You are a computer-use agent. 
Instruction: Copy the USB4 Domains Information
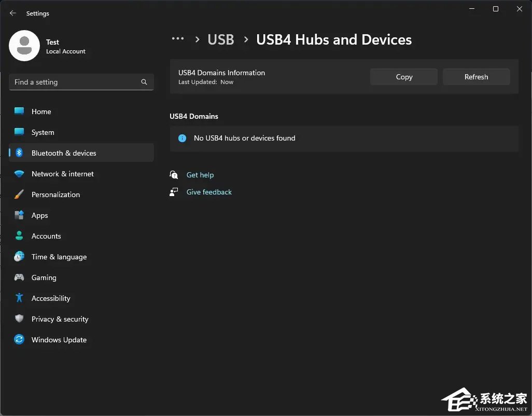(x=403, y=76)
